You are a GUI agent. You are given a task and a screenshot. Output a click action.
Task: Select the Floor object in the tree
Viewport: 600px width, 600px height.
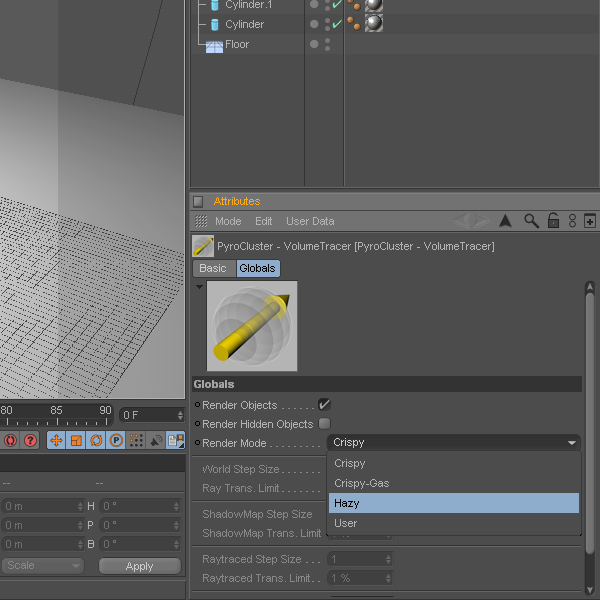[237, 44]
